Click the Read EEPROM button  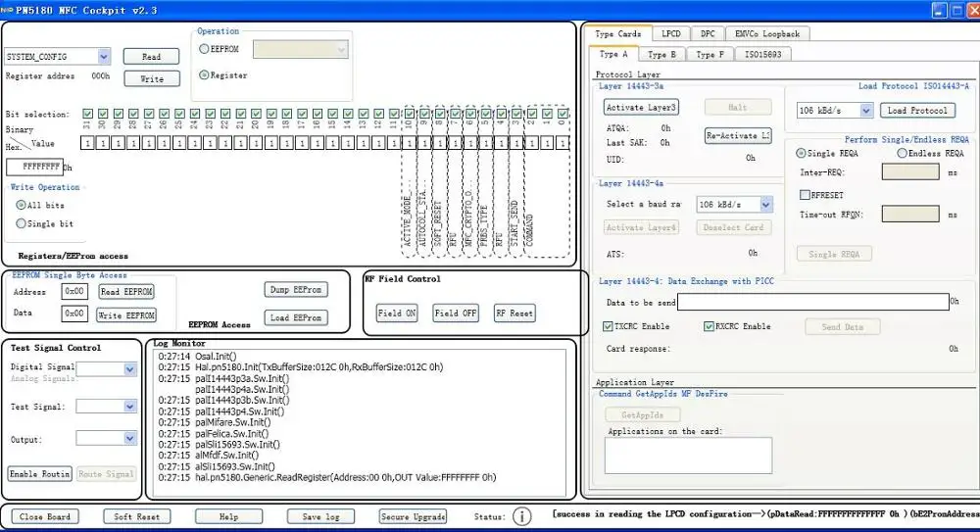(126, 291)
